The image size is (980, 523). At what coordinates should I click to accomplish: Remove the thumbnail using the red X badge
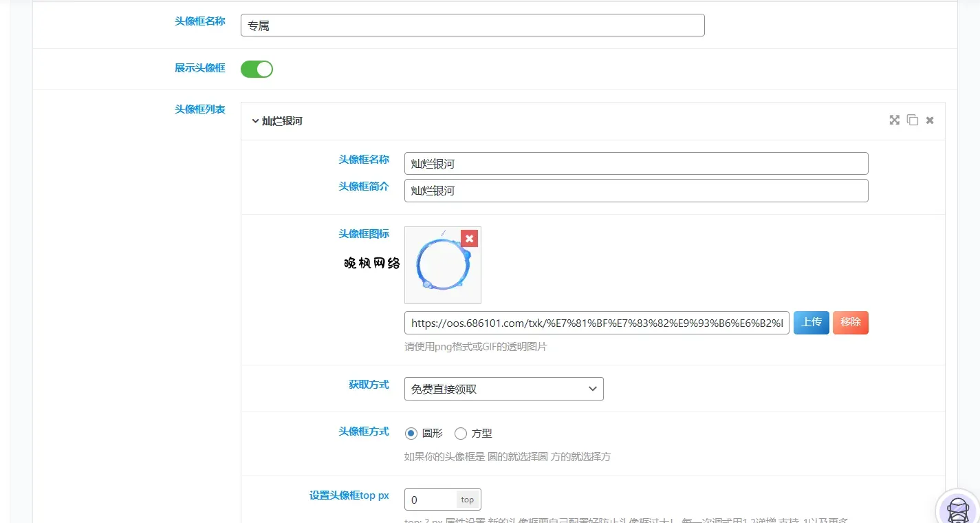469,238
